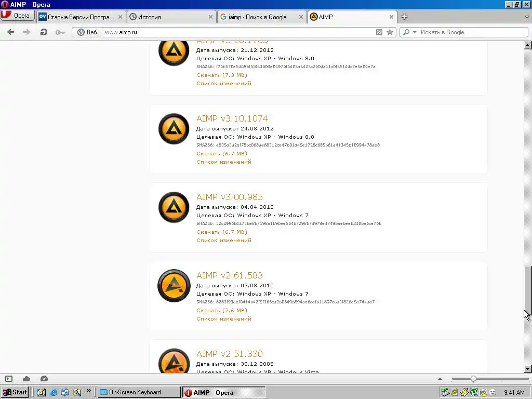Select Дата выпуска: 24.08.2012 text
Viewport: 532px width, 399px height.
click(x=235, y=129)
